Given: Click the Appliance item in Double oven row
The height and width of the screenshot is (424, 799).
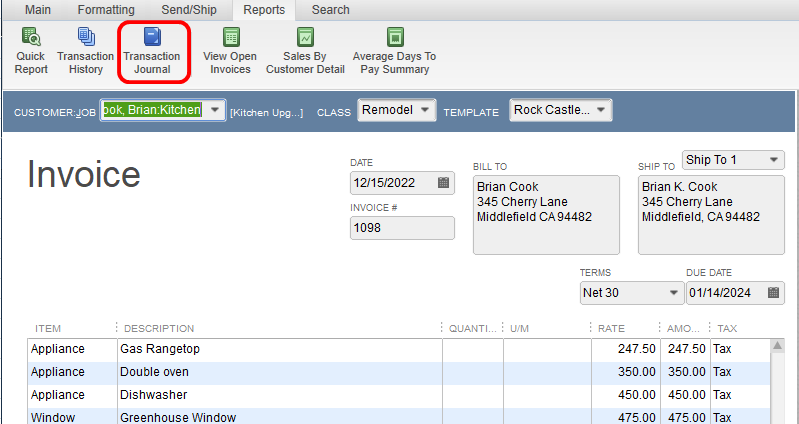Looking at the screenshot, I should (72, 372).
